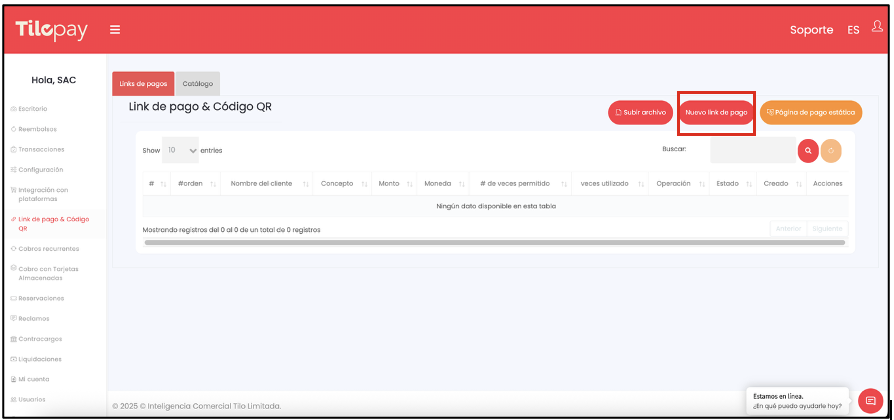Click the orange reset button beside search
Viewport: 894px width, 420px height.
click(831, 151)
